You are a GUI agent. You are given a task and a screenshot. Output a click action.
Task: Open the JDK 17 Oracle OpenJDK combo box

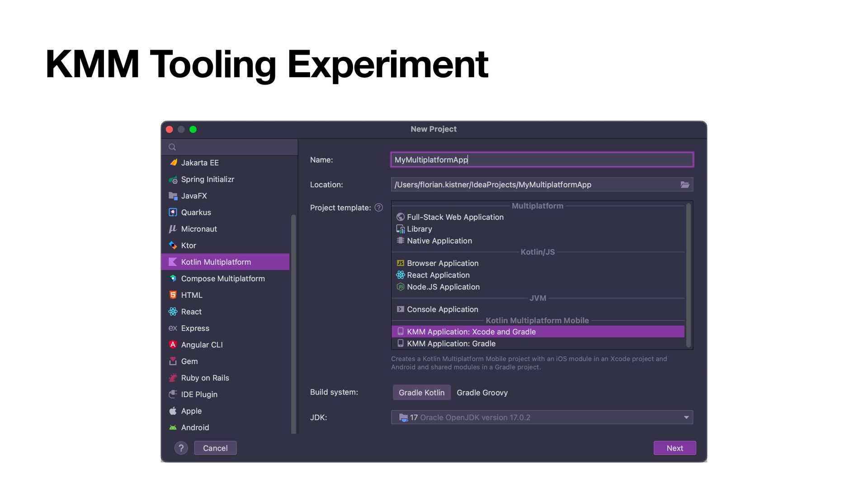542,418
